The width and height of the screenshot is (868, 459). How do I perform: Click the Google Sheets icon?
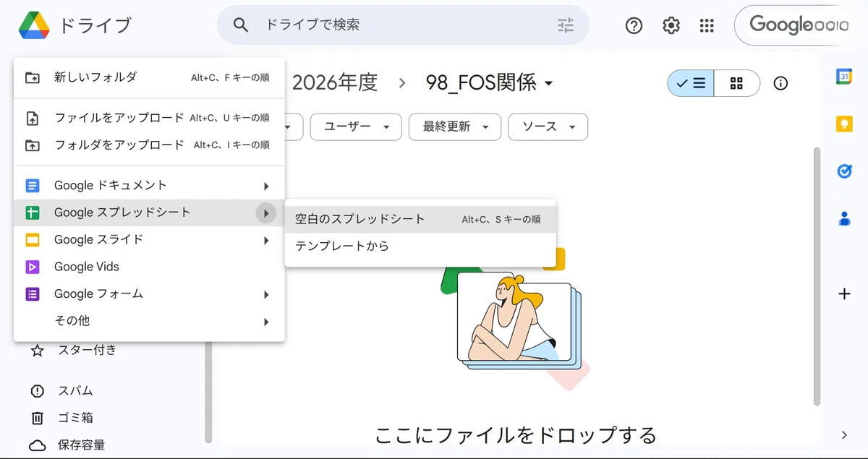(33, 213)
